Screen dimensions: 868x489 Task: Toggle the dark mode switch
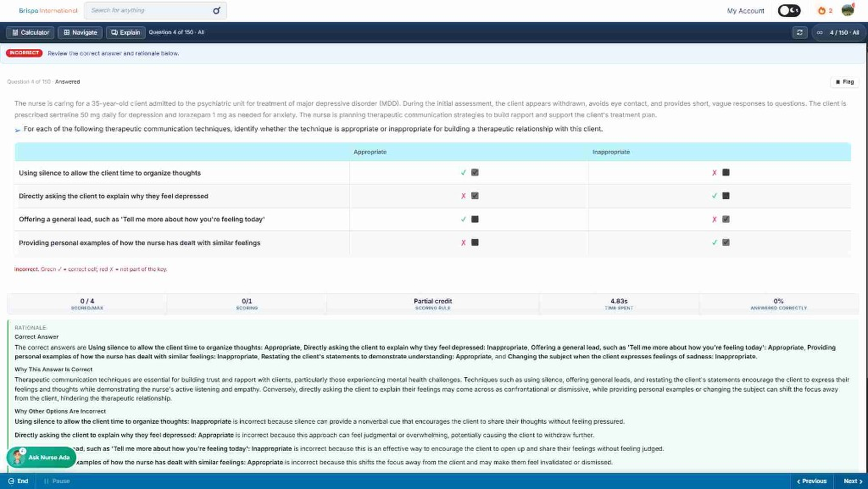(x=789, y=11)
